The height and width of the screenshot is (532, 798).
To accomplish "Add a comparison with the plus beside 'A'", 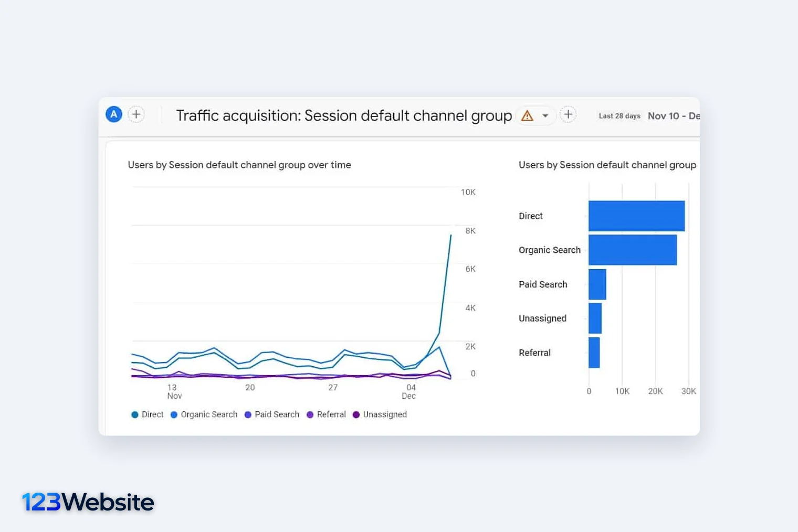I will coord(136,114).
